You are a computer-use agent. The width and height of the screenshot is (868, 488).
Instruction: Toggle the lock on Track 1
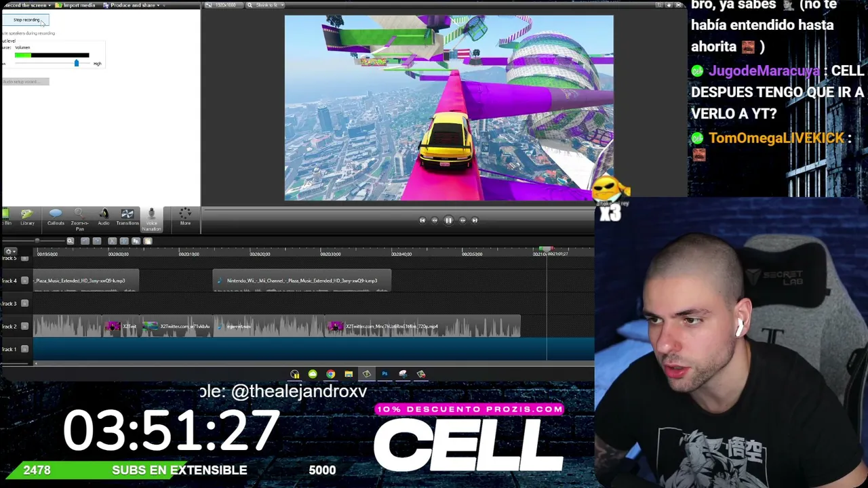pyautogui.click(x=25, y=349)
